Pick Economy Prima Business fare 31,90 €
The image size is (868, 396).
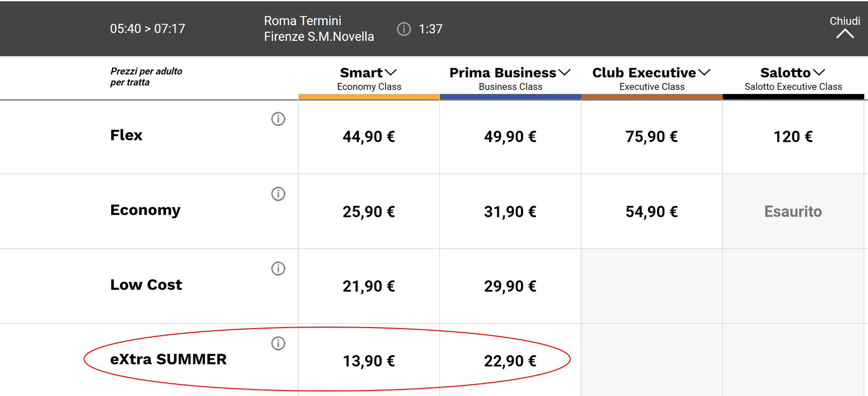click(x=510, y=212)
